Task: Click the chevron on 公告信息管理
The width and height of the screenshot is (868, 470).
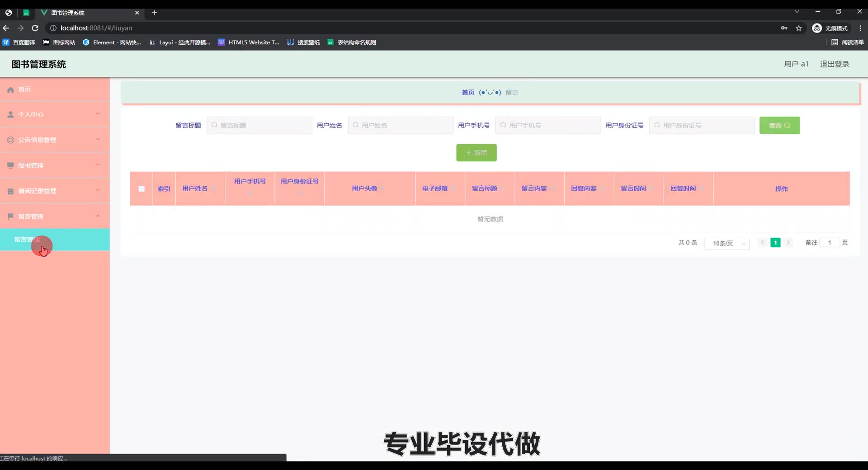Action: (98, 139)
